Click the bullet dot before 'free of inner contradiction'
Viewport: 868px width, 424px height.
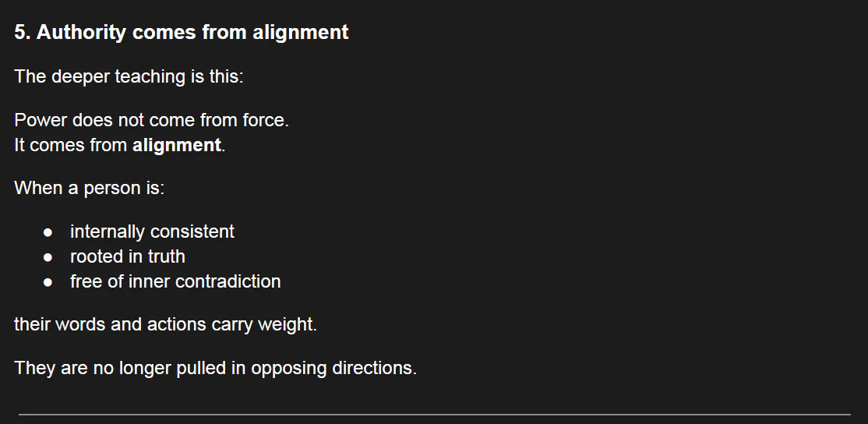point(48,282)
